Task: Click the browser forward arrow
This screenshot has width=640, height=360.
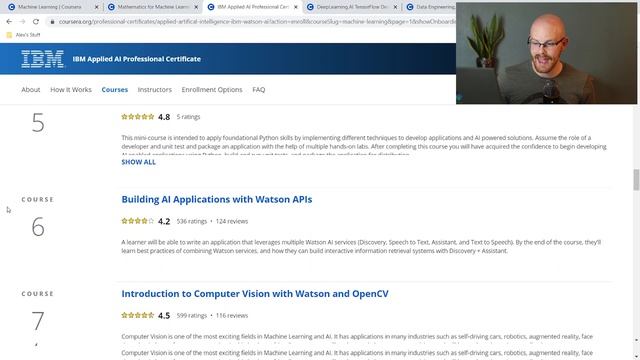Action: 22,22
